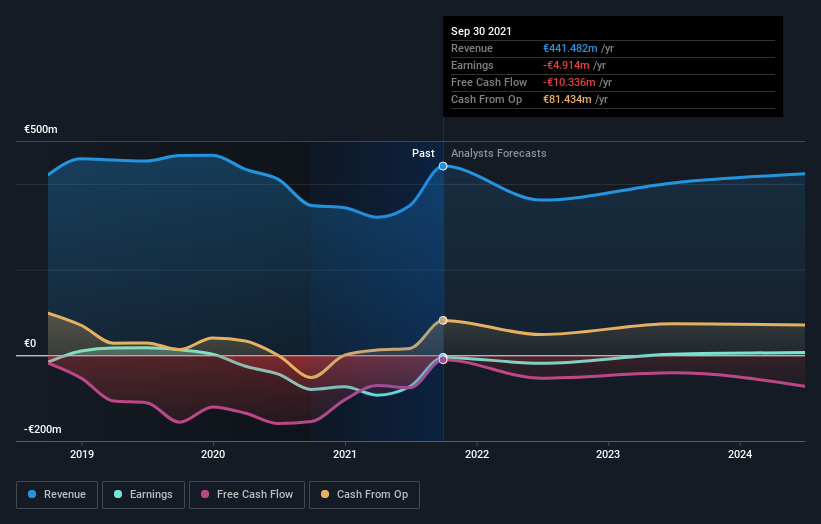821x524 pixels.
Task: Click the Analysts Forecasts label
Action: pyautogui.click(x=498, y=153)
